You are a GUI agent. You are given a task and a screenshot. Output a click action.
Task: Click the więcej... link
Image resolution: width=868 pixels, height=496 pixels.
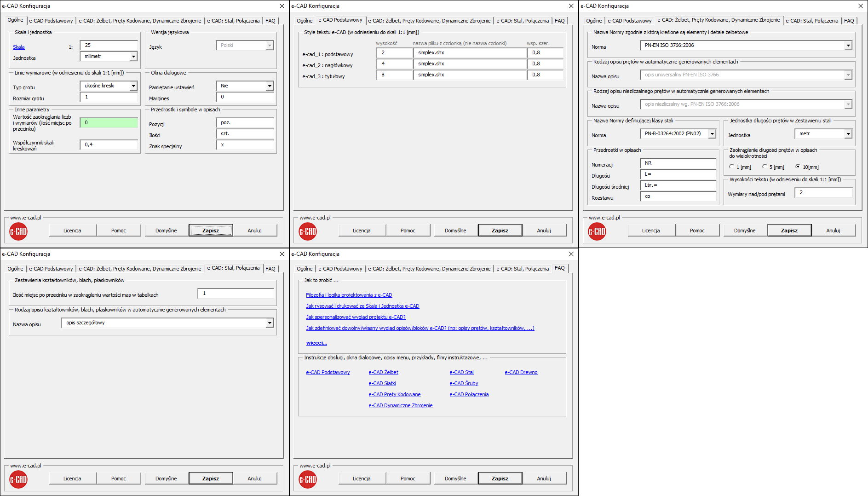(x=316, y=343)
